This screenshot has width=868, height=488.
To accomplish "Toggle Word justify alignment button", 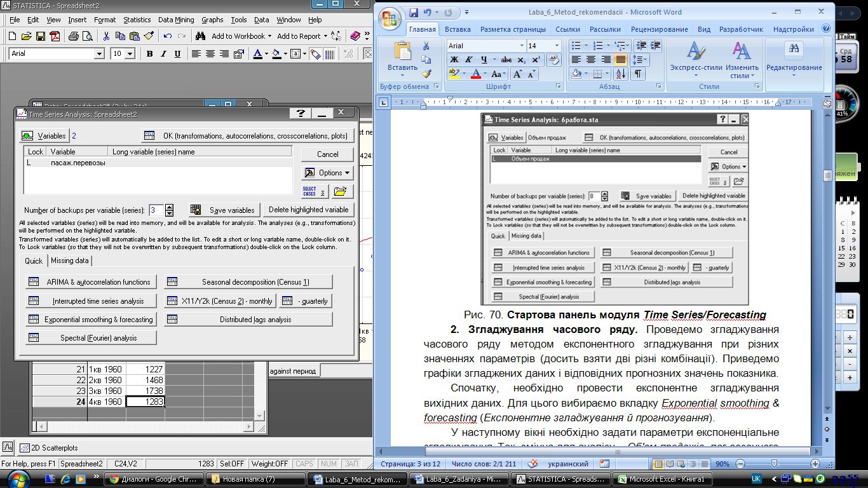I will click(621, 60).
